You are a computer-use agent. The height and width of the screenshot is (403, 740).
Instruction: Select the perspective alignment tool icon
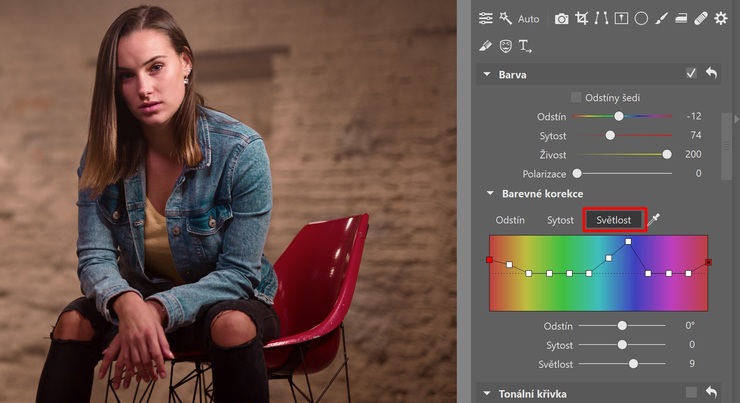pos(621,18)
